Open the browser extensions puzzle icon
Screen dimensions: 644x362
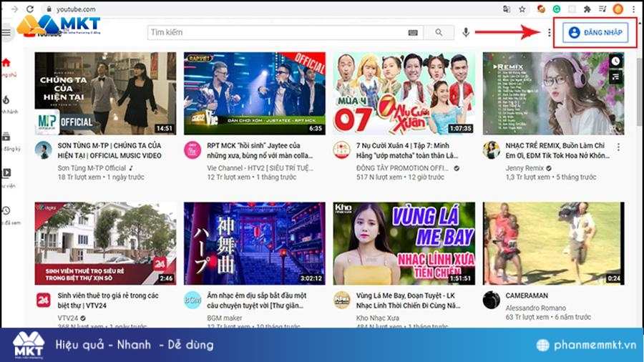point(587,9)
